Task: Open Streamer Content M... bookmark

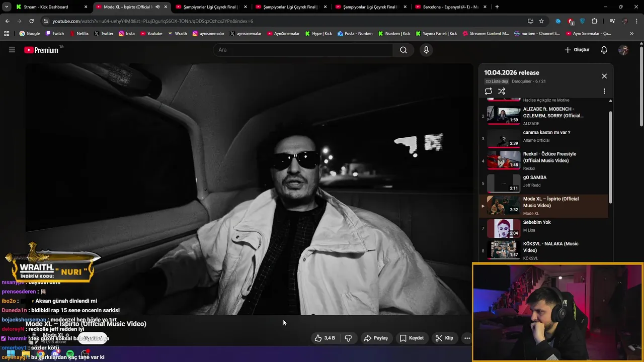Action: coord(486,34)
